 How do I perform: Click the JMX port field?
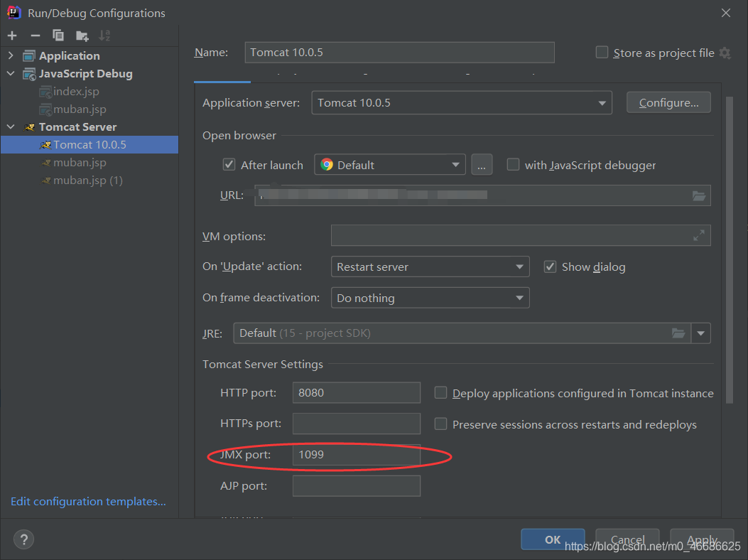(x=357, y=455)
